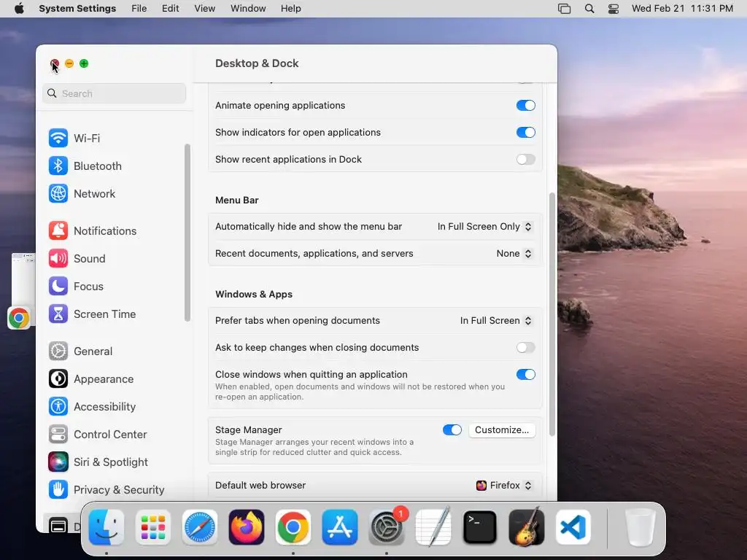Click Stage Manager Customize button

point(502,430)
